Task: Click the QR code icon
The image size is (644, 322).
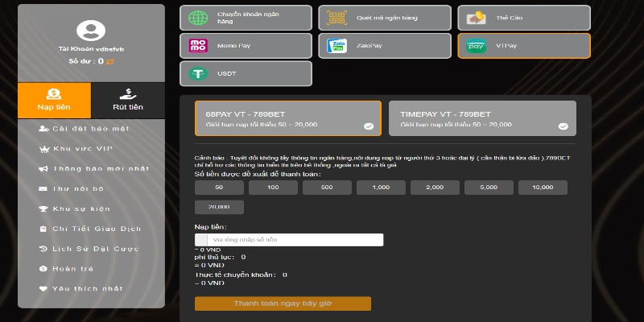Action: coord(336,18)
